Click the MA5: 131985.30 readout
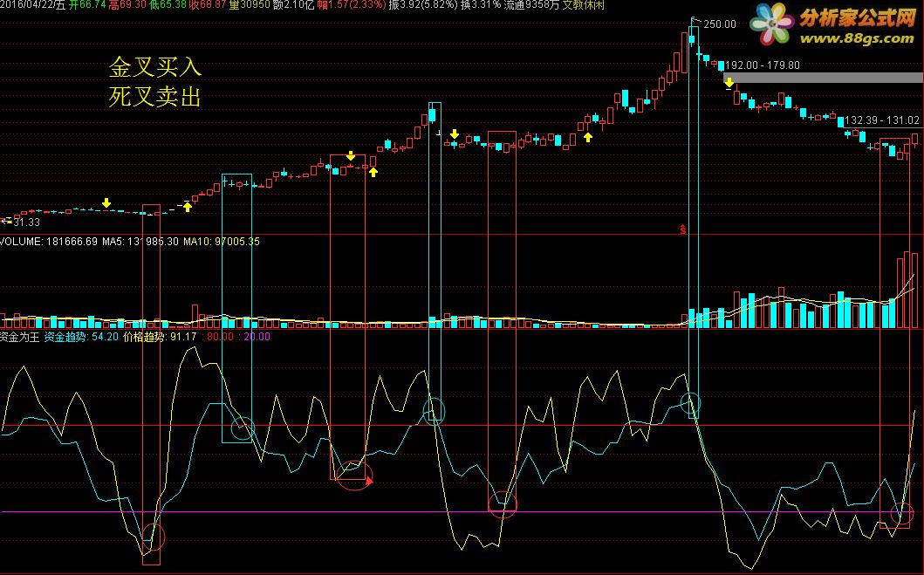Screen dimensions: 924x575 click(x=140, y=242)
